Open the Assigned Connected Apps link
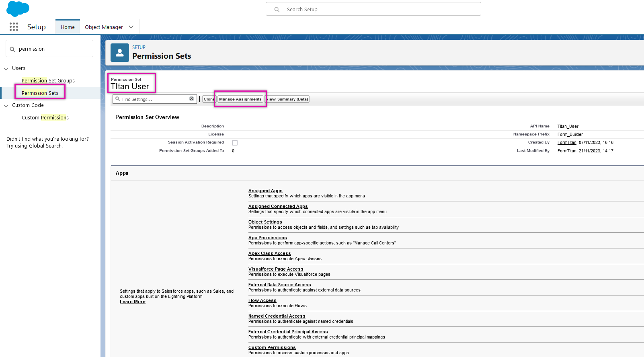Screen dimensions: 644x357 278,206
